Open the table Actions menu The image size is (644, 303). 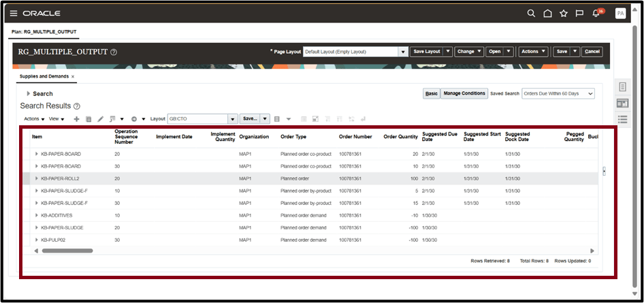34,119
